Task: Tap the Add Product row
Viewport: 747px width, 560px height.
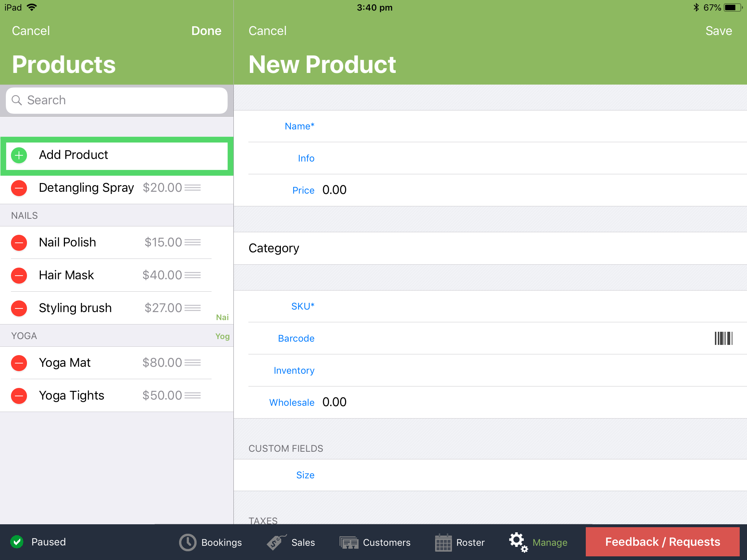Action: pyautogui.click(x=117, y=156)
